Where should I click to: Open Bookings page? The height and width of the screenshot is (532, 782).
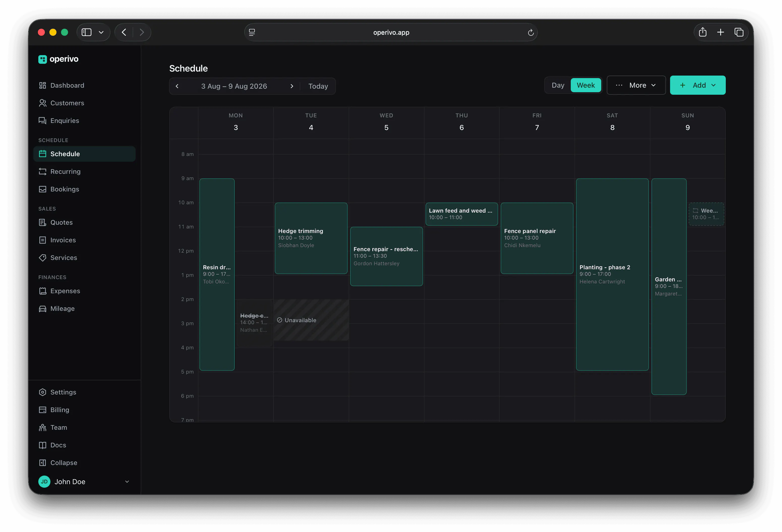pyautogui.click(x=84, y=189)
